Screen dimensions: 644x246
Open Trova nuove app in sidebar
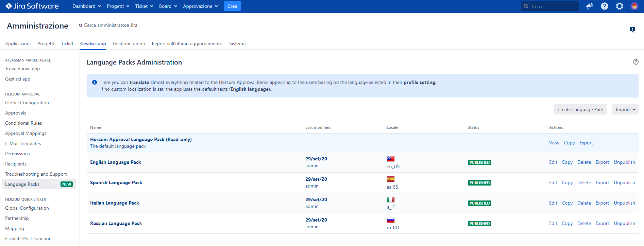pyautogui.click(x=22, y=69)
